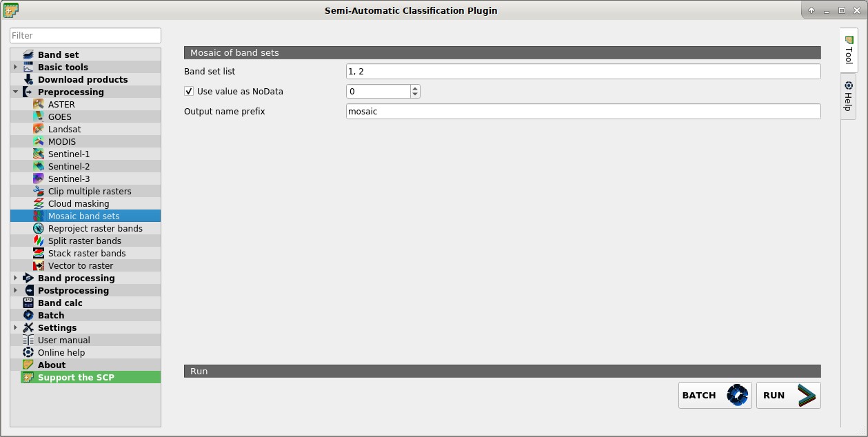Click the Postprocessing icon
The height and width of the screenshot is (437, 868).
(28, 290)
